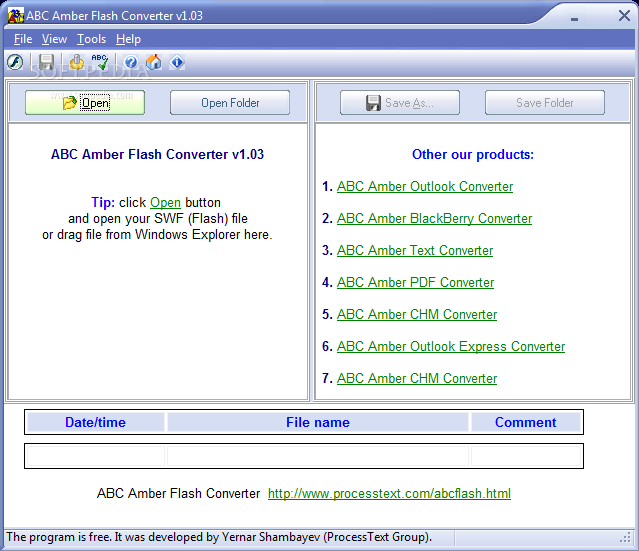The height and width of the screenshot is (551, 639).
Task: Click the empty cell under File name
Action: (x=318, y=456)
